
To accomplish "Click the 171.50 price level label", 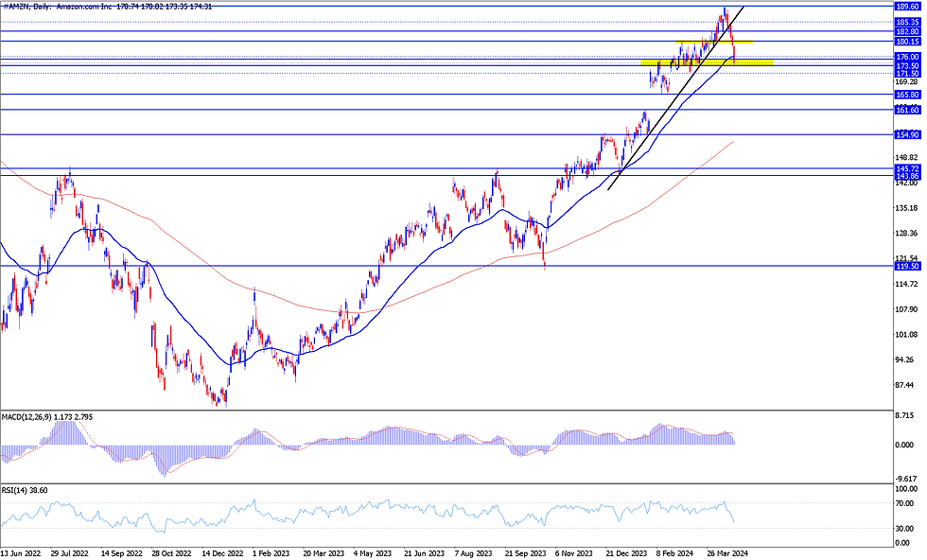I will pyautogui.click(x=907, y=74).
